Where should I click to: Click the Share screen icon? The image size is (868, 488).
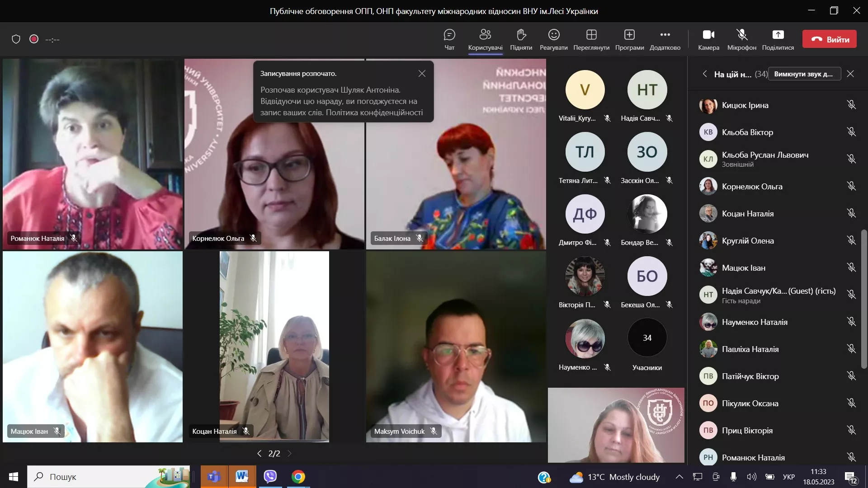pos(778,35)
